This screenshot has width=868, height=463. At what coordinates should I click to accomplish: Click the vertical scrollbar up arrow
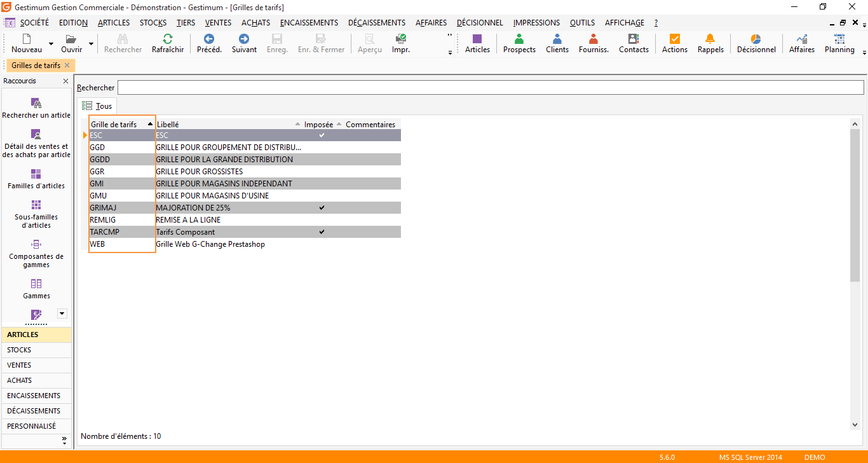click(855, 124)
